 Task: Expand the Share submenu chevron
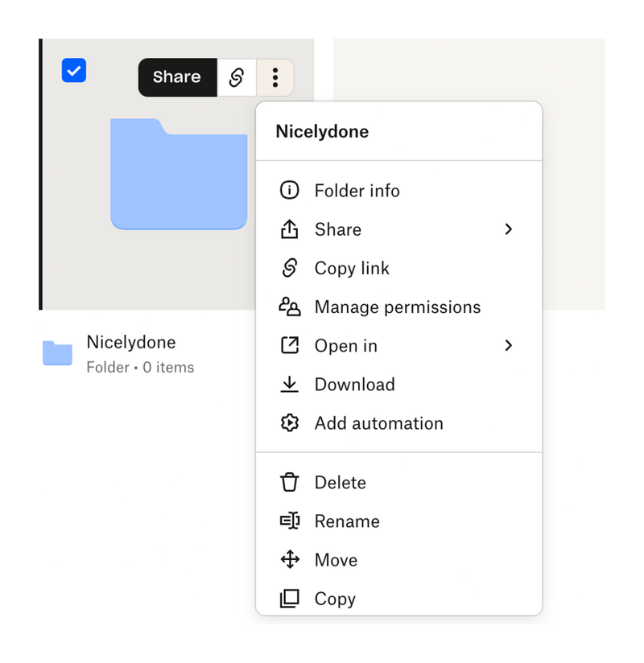(x=509, y=229)
